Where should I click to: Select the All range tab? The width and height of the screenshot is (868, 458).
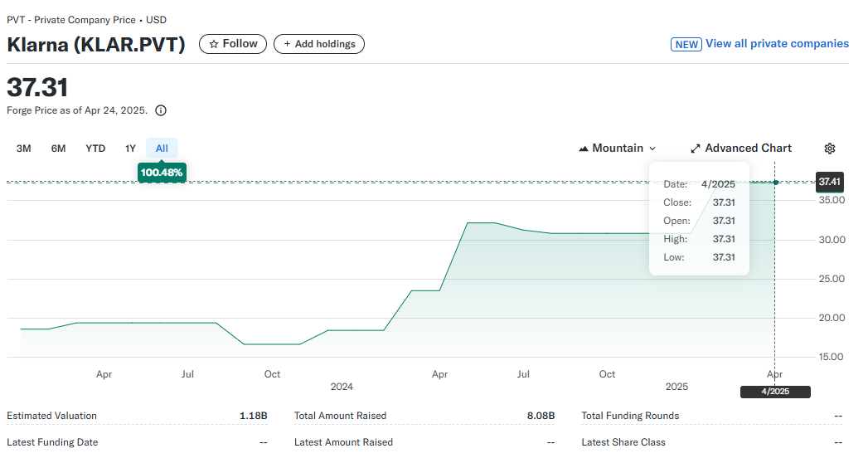coord(162,149)
